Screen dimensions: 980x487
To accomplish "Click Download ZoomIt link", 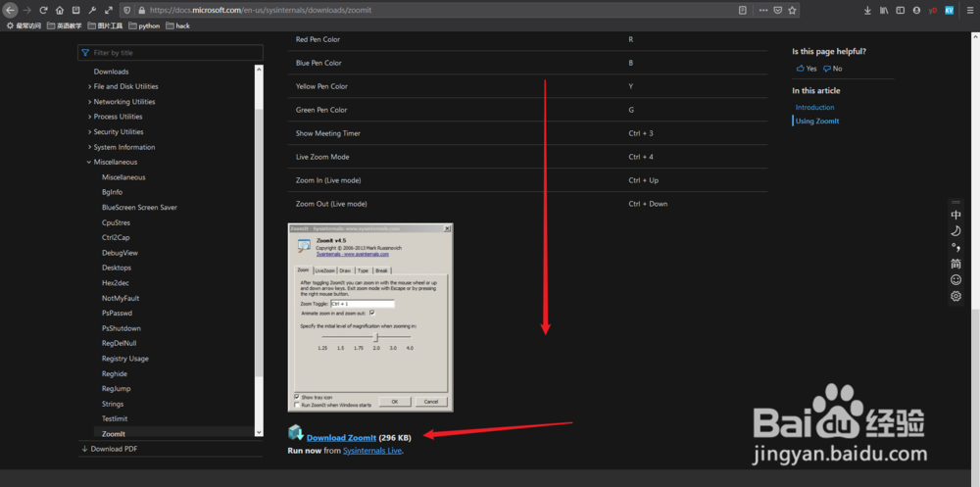I will tap(341, 438).
